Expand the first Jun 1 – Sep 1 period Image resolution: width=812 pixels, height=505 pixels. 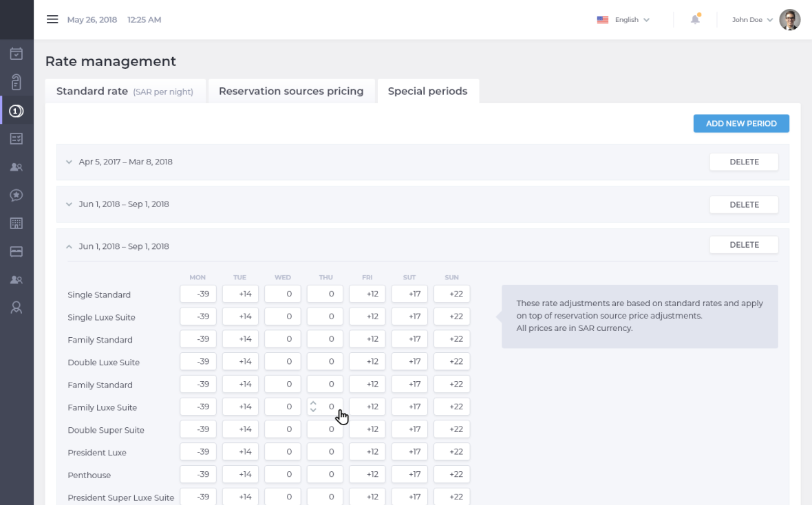[69, 204]
